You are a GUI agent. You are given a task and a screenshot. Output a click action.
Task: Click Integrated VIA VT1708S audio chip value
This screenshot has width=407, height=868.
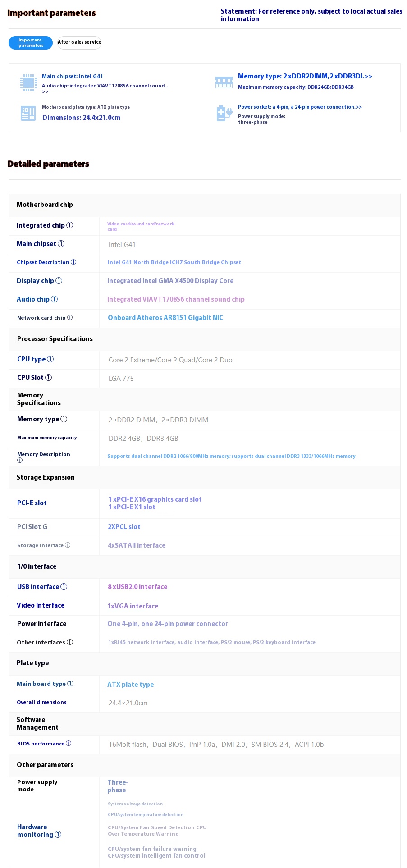(x=176, y=299)
